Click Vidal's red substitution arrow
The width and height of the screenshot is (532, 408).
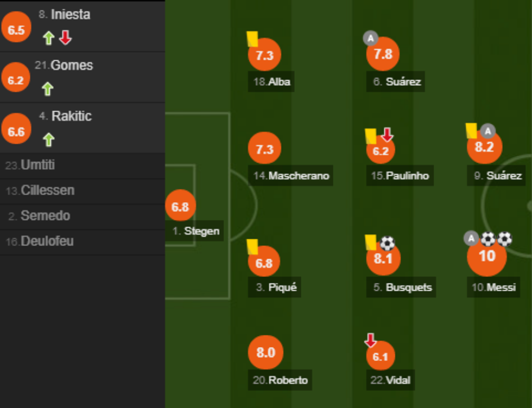(x=370, y=341)
